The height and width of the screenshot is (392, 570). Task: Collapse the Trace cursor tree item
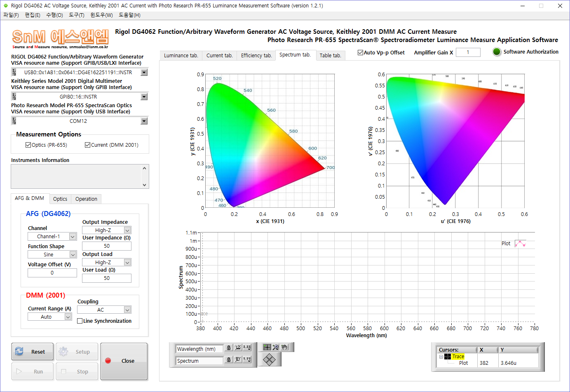pyautogui.click(x=441, y=357)
